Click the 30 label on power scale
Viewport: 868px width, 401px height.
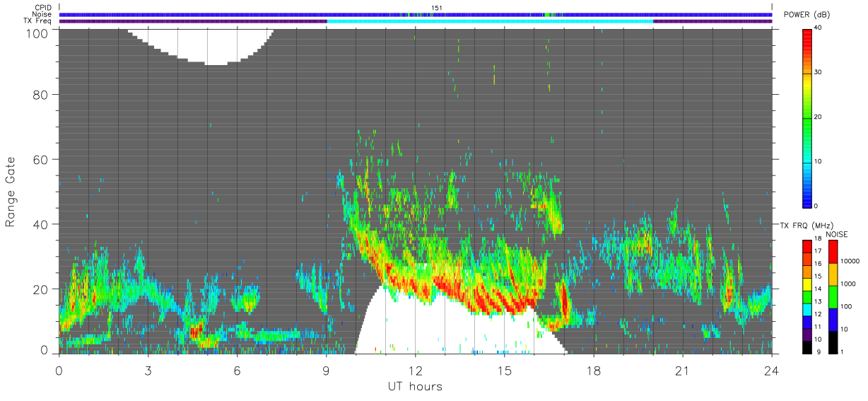tap(819, 73)
